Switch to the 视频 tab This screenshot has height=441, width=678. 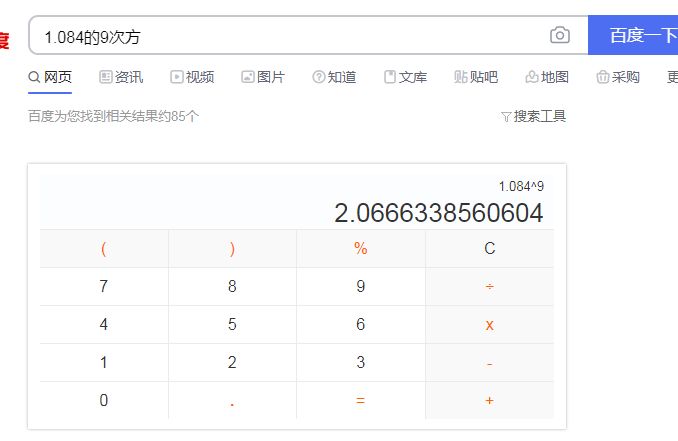[192, 77]
